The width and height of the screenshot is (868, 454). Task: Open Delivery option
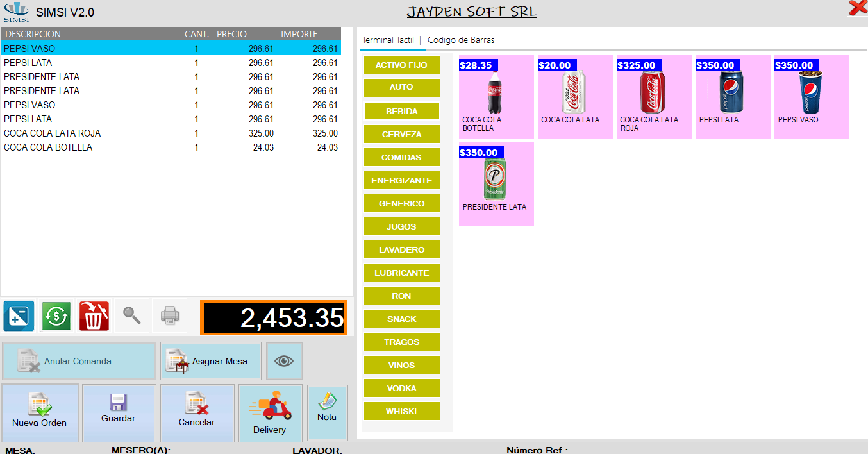pos(270,414)
